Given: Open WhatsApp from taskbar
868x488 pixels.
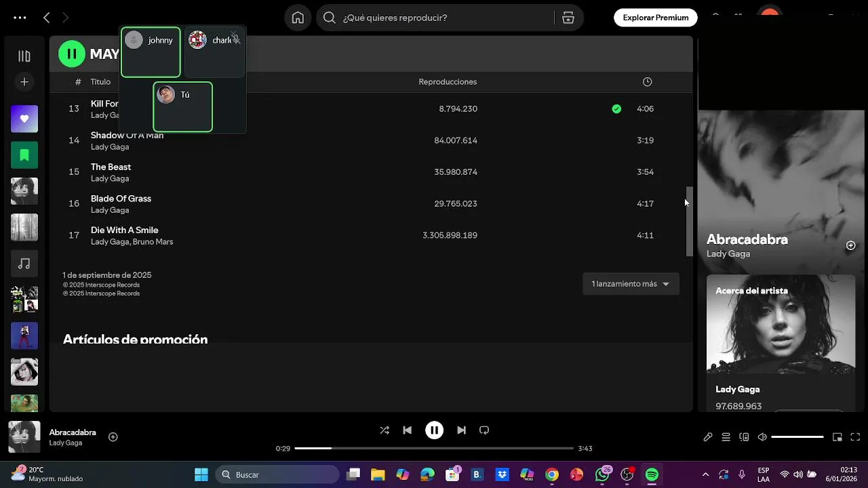Looking at the screenshot, I should 602,474.
